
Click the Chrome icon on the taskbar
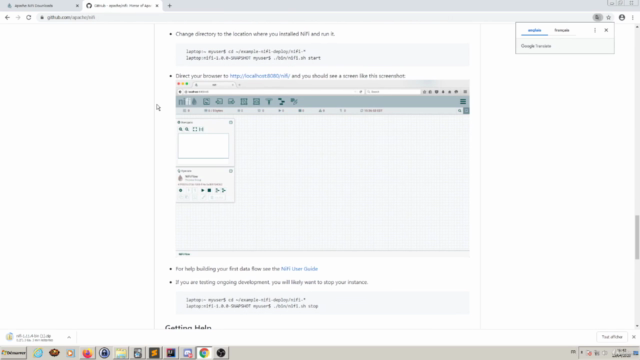click(204, 353)
